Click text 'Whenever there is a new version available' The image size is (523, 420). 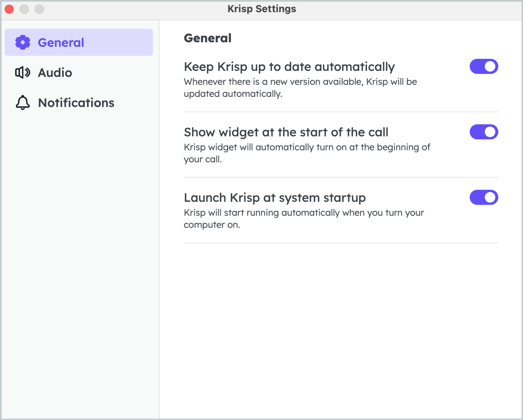(x=273, y=82)
